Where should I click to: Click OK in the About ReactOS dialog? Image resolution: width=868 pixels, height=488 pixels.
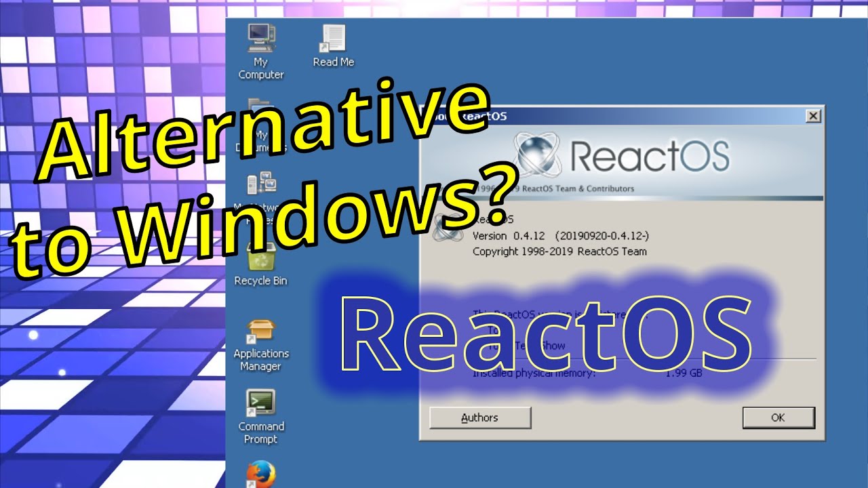(778, 418)
